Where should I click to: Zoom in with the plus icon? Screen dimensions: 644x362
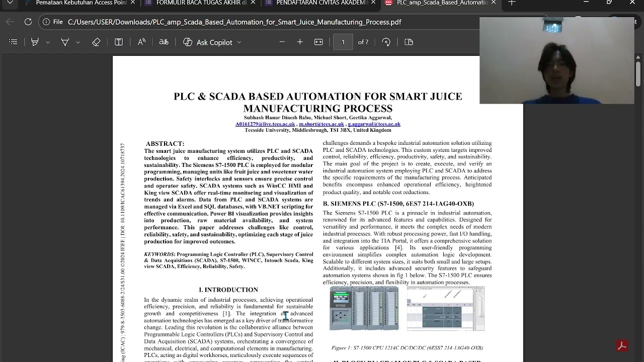point(300,42)
